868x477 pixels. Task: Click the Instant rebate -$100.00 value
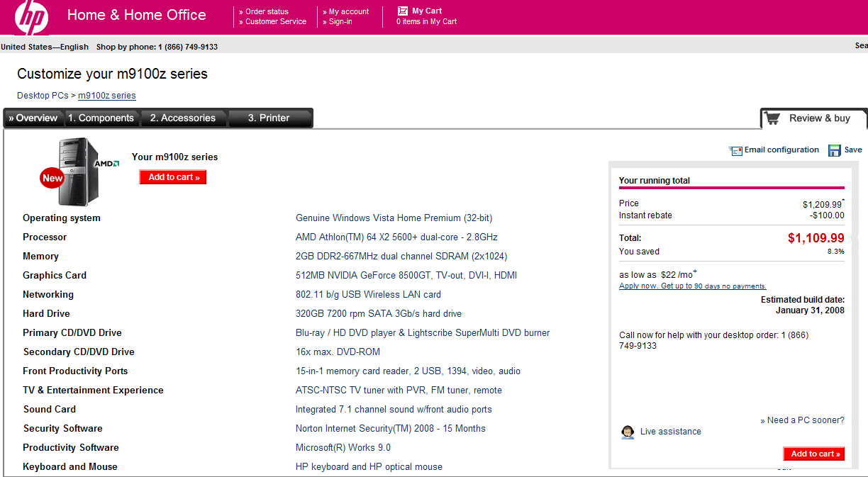pyautogui.click(x=828, y=215)
